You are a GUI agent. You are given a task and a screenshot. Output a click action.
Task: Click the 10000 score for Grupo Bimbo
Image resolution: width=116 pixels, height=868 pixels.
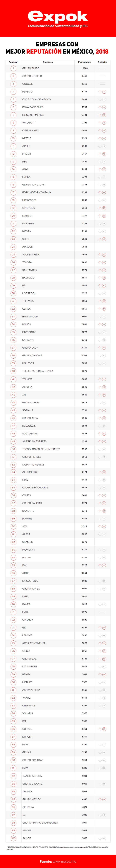[x=85, y=68]
